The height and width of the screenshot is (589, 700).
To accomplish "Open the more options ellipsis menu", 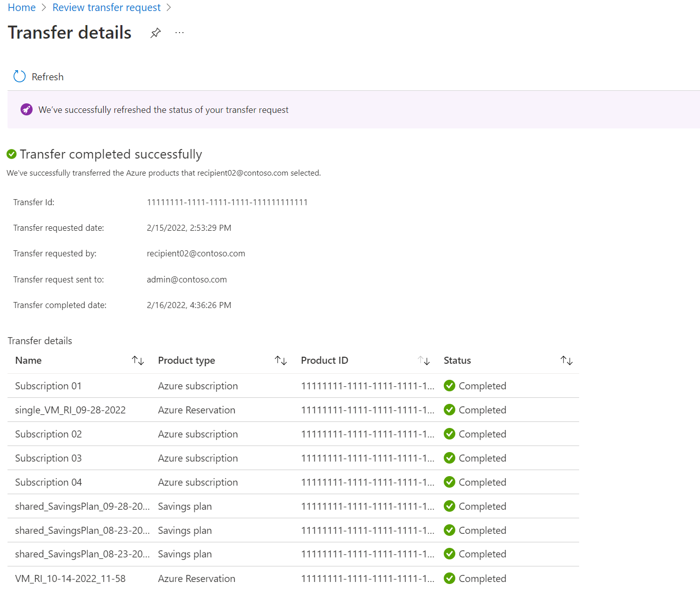I will point(180,33).
